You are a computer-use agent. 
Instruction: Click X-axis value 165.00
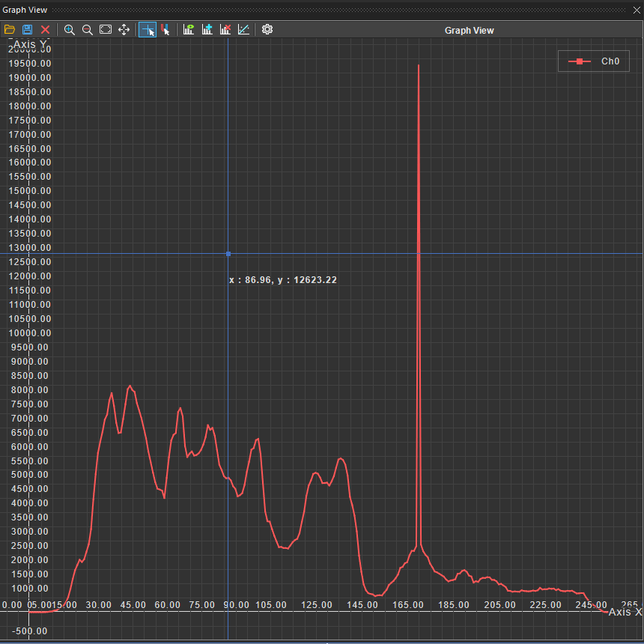click(x=408, y=605)
